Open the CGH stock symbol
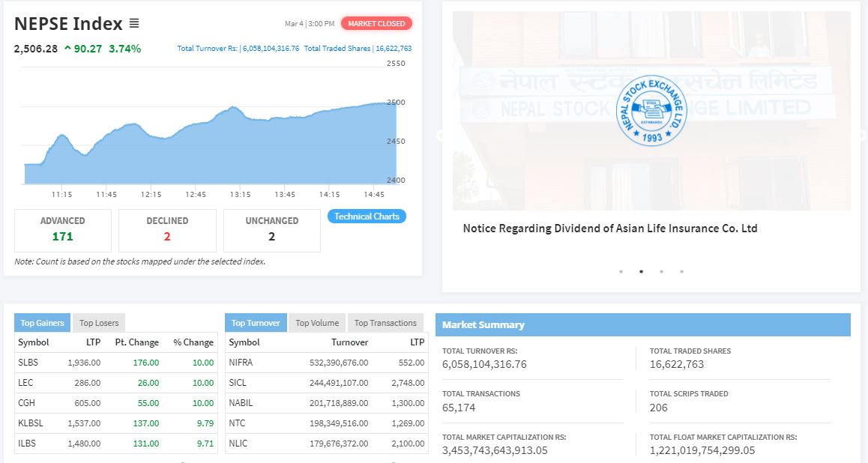The height and width of the screenshot is (463, 868). coord(26,403)
